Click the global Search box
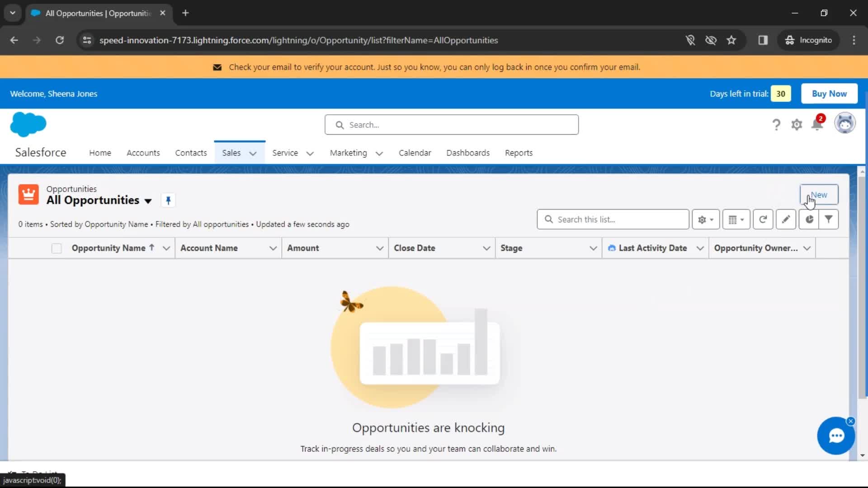The height and width of the screenshot is (488, 868). coord(451,125)
